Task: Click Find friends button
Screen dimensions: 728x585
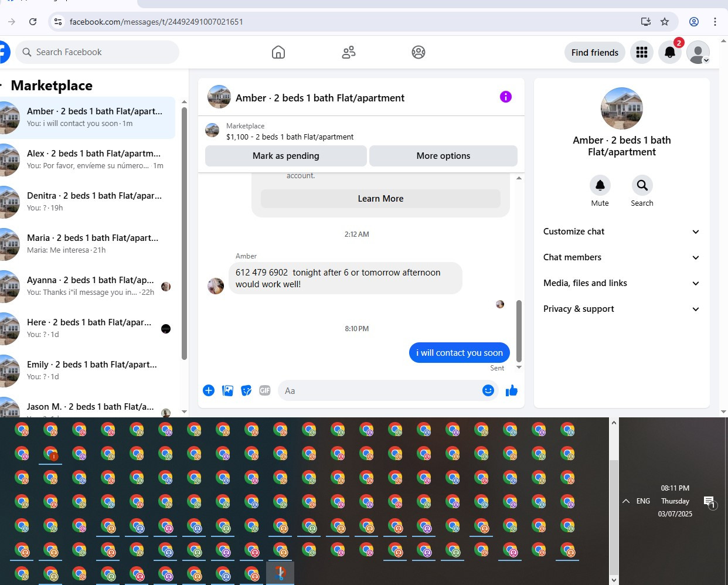Action: 595,52
